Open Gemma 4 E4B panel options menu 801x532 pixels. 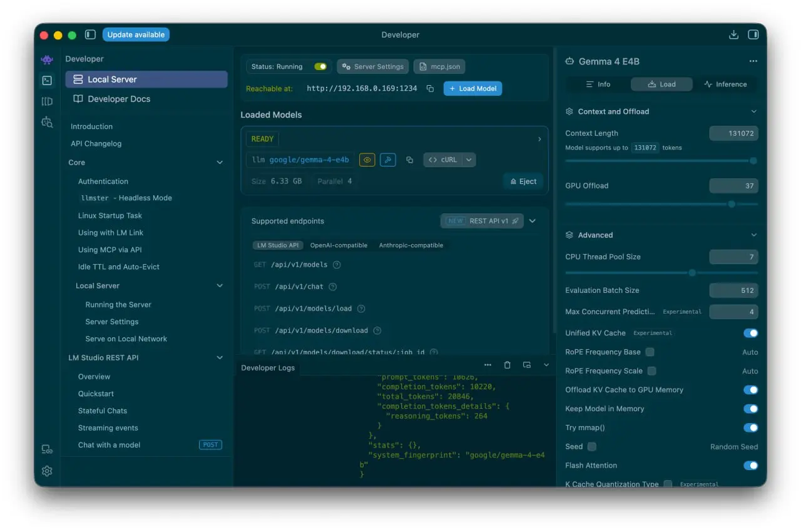(753, 61)
